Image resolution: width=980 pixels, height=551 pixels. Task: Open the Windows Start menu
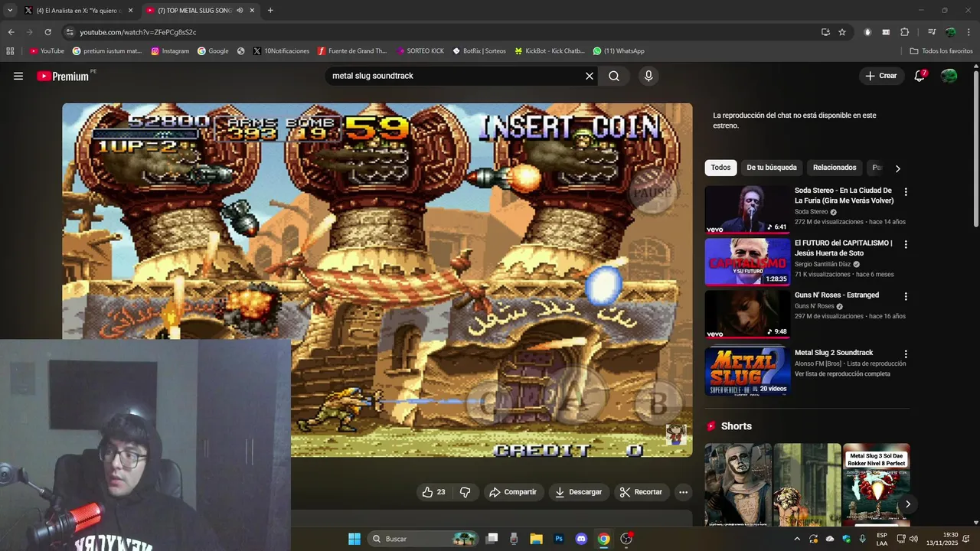pos(354,539)
